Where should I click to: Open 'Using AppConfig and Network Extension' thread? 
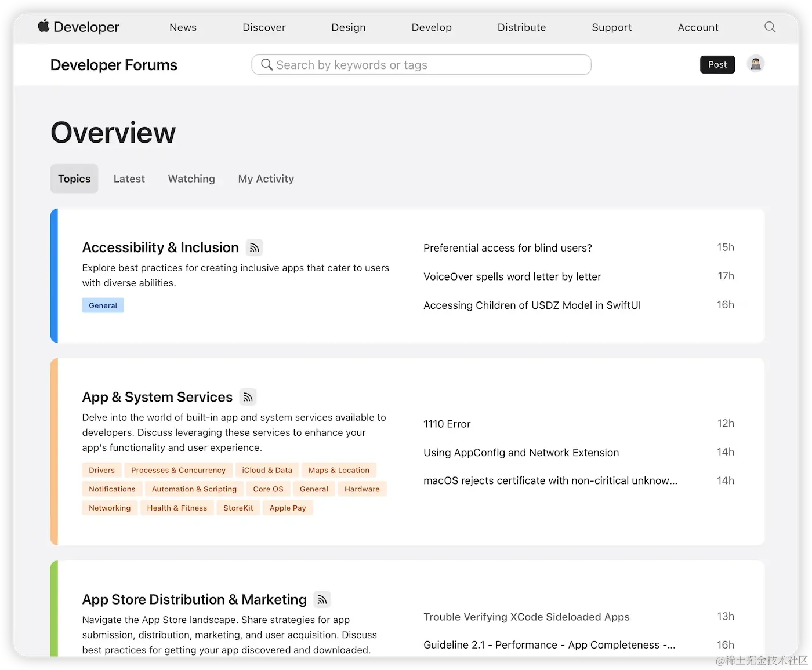(521, 453)
